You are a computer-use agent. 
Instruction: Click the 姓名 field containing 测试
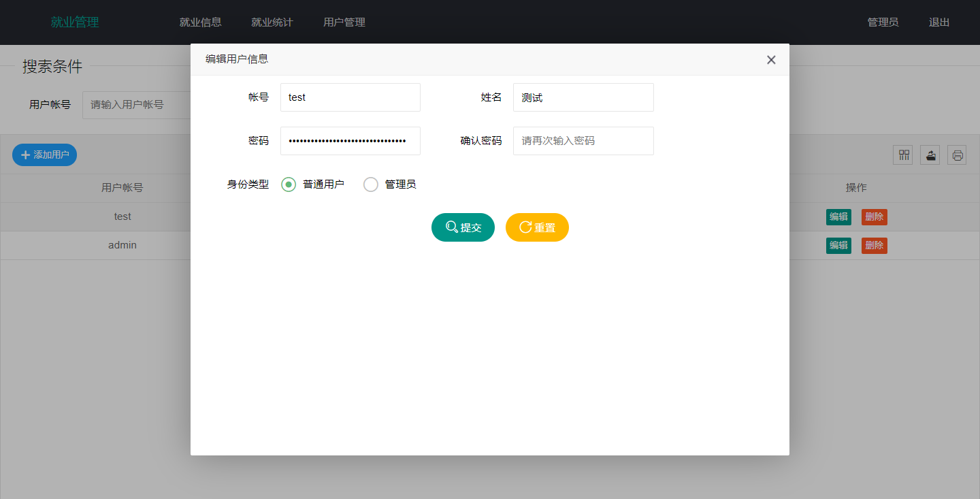pyautogui.click(x=583, y=97)
